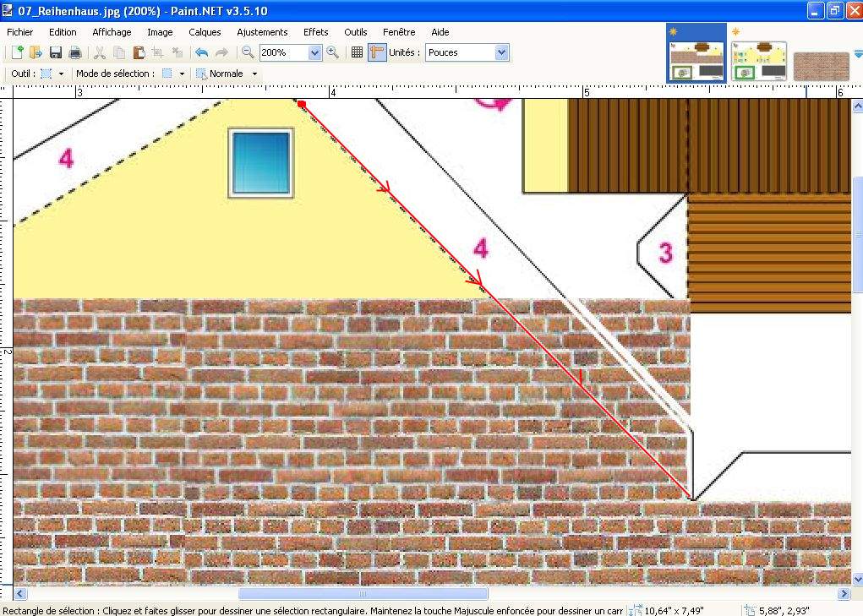Click the Zoom out magnifier

tap(248, 52)
